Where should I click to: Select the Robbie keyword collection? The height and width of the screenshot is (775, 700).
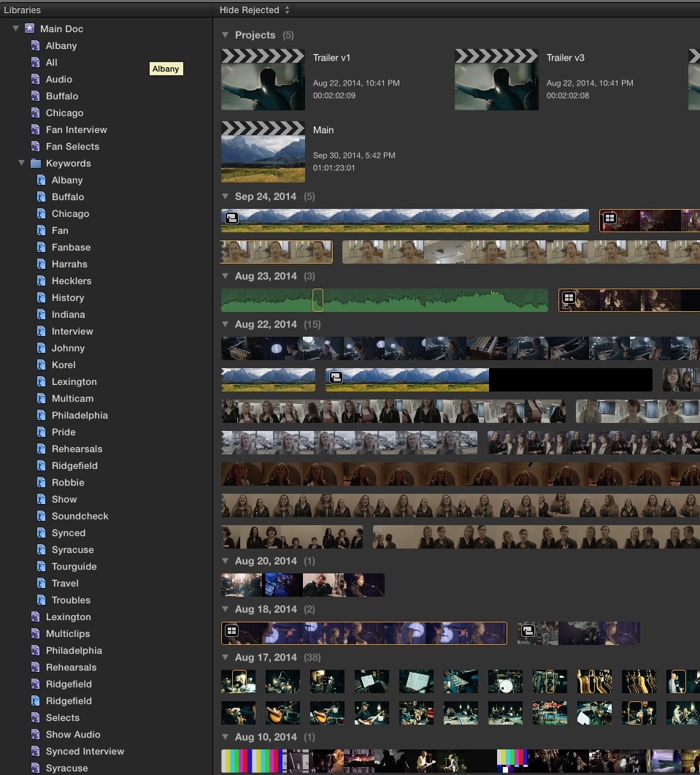point(68,482)
